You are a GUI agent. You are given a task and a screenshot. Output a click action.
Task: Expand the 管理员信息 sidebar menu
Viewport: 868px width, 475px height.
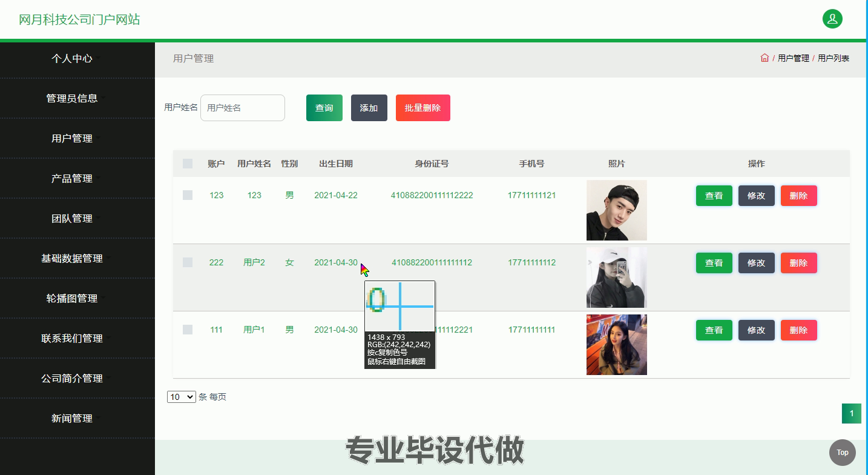77,98
